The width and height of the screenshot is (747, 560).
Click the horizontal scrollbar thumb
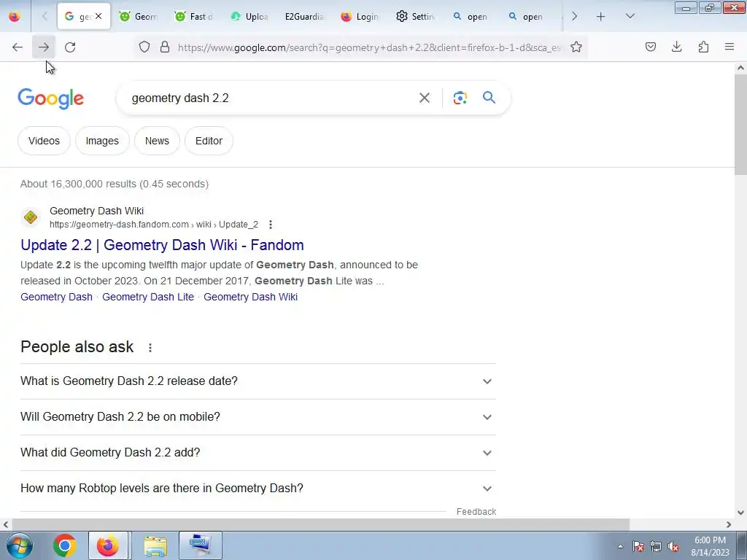(321, 525)
